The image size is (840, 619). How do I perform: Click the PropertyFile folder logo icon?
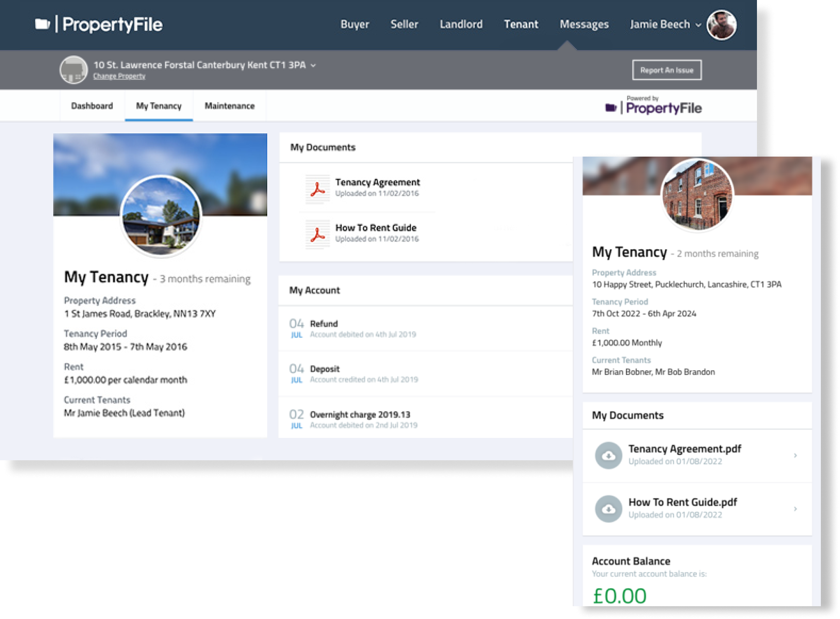pyautogui.click(x=43, y=25)
